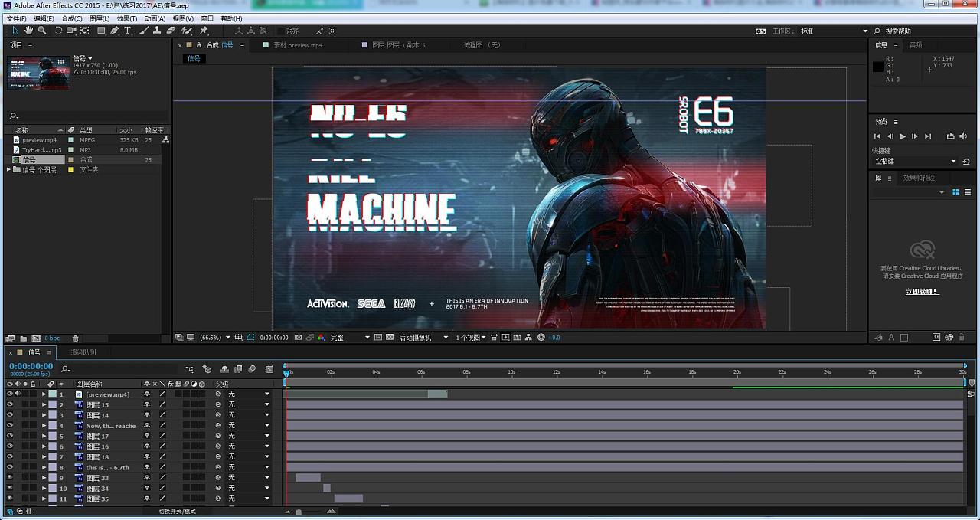The image size is (980, 520).
Task: Open parent dropdown for layer 1
Action: [249, 394]
